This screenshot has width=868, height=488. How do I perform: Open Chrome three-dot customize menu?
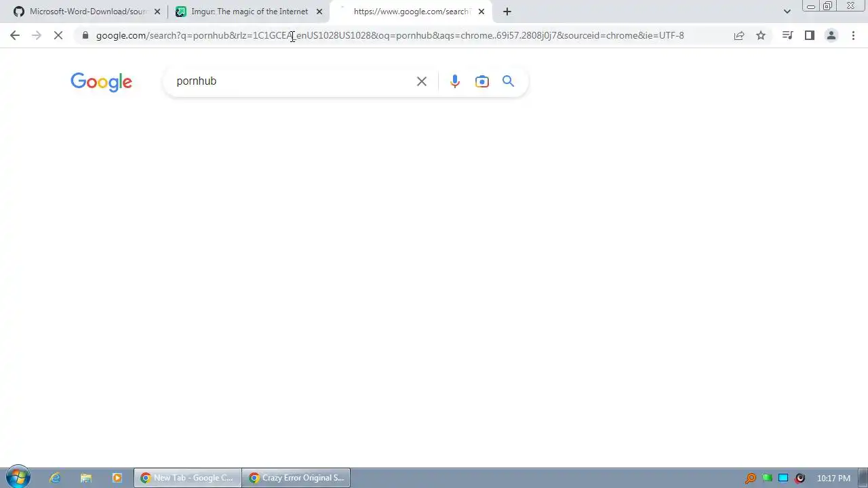853,35
